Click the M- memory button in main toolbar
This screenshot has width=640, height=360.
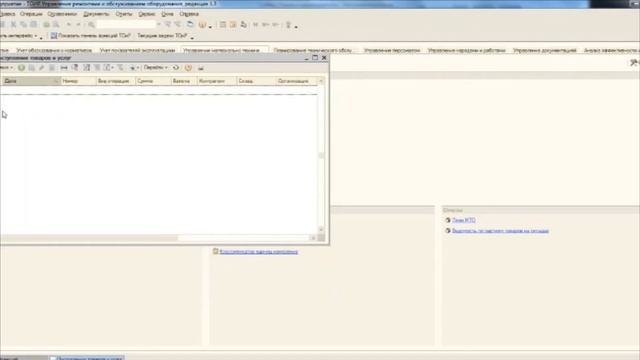coord(276,25)
